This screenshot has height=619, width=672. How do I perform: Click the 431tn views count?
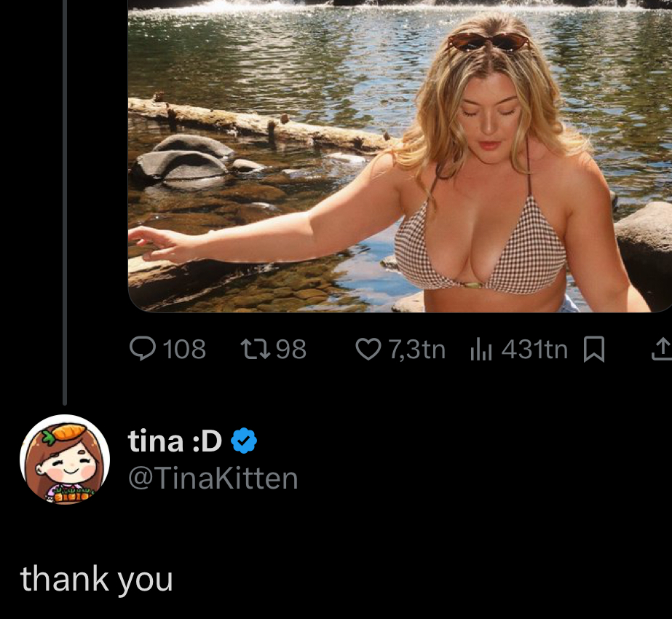534,350
